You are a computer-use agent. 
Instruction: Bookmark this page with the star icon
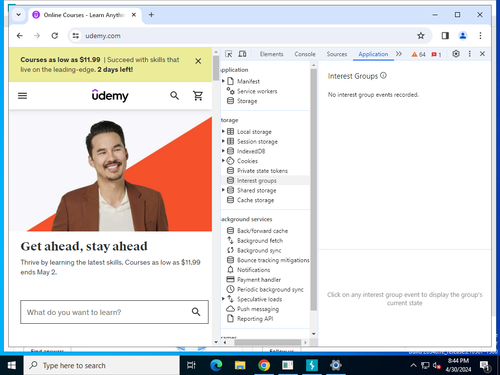click(x=421, y=36)
